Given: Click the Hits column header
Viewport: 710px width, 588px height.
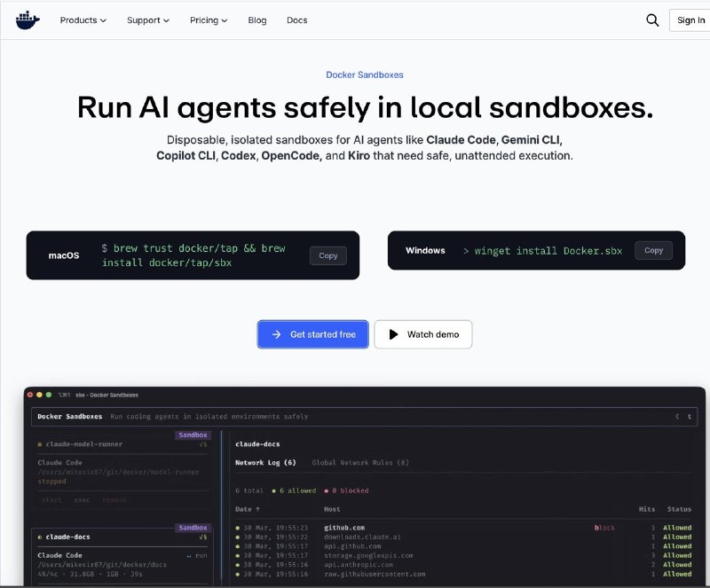Looking at the screenshot, I should coord(647,509).
